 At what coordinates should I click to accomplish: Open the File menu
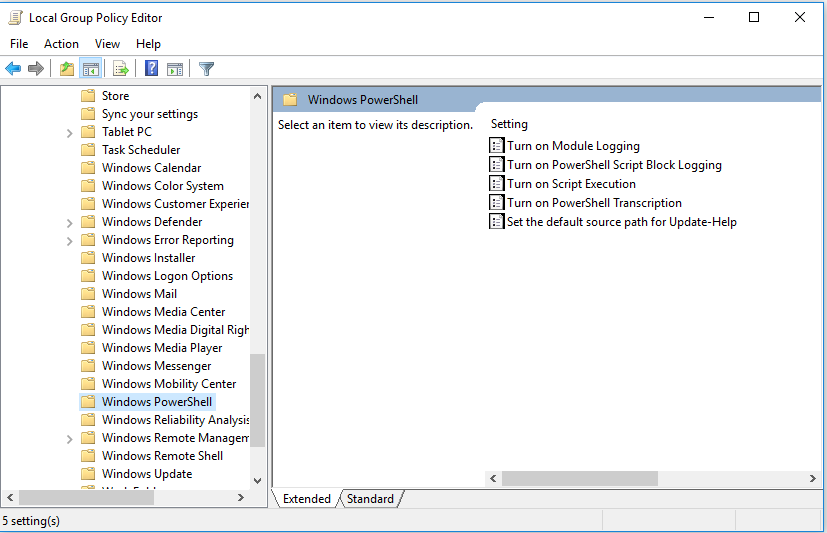(x=19, y=44)
